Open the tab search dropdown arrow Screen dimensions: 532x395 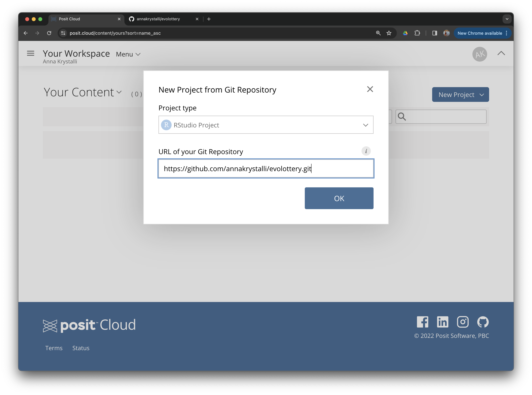[x=507, y=19]
